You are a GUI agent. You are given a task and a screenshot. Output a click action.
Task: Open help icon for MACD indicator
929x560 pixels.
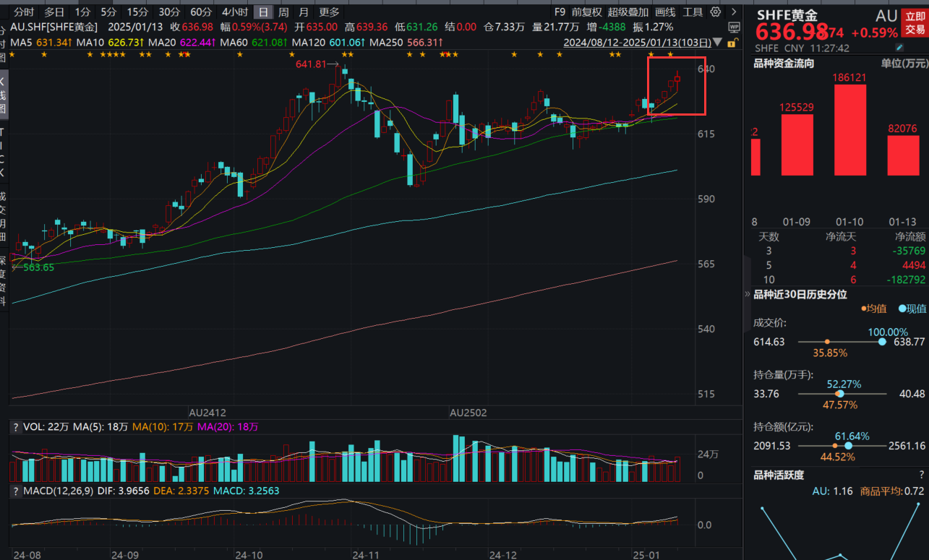tap(15, 491)
